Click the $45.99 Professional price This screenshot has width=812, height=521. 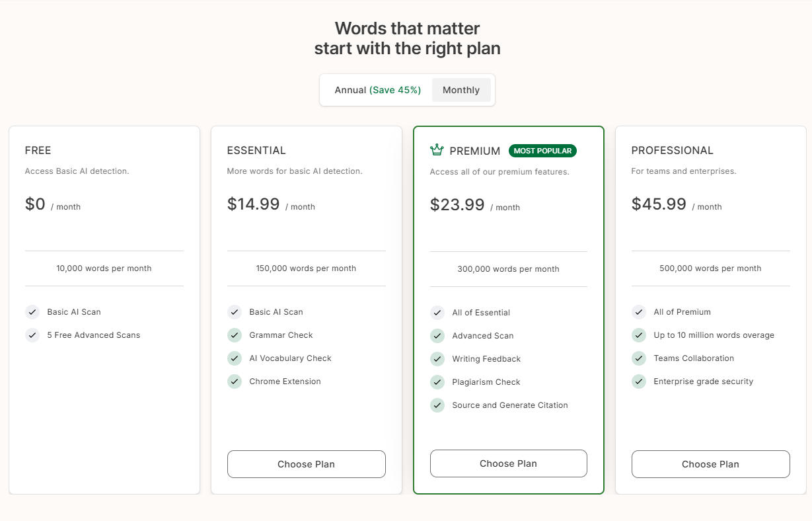tap(659, 204)
